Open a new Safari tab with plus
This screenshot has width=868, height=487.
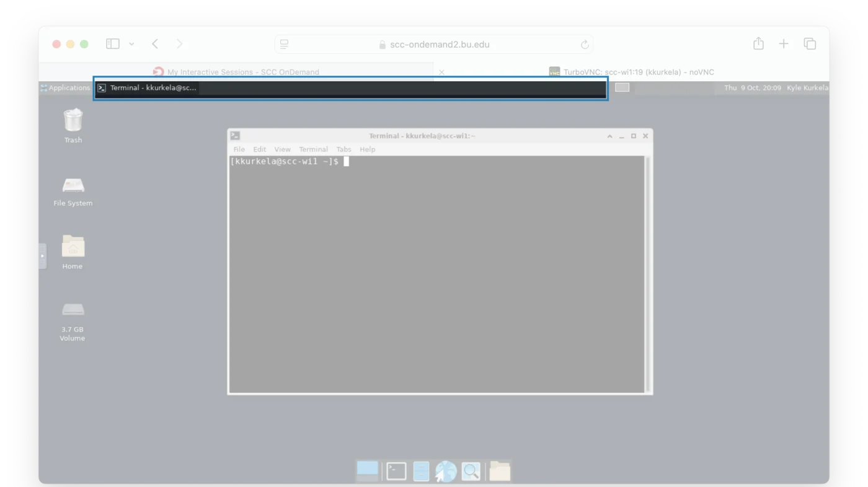(784, 44)
